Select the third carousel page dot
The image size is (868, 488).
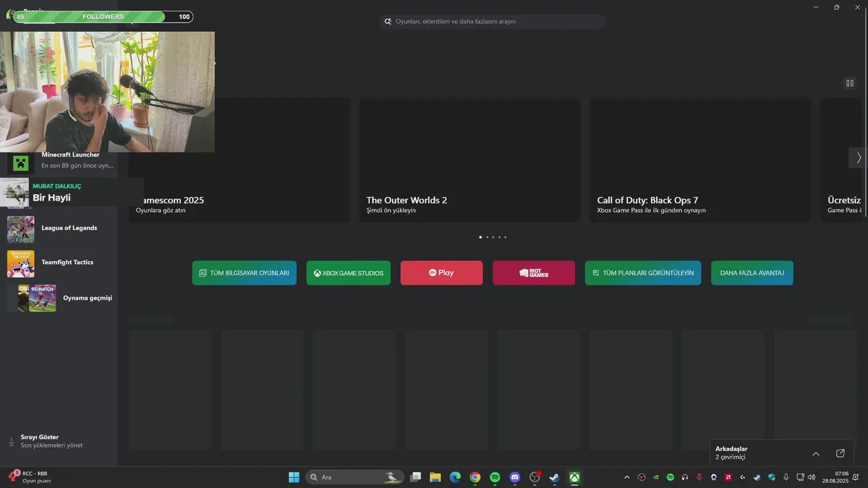(x=492, y=237)
